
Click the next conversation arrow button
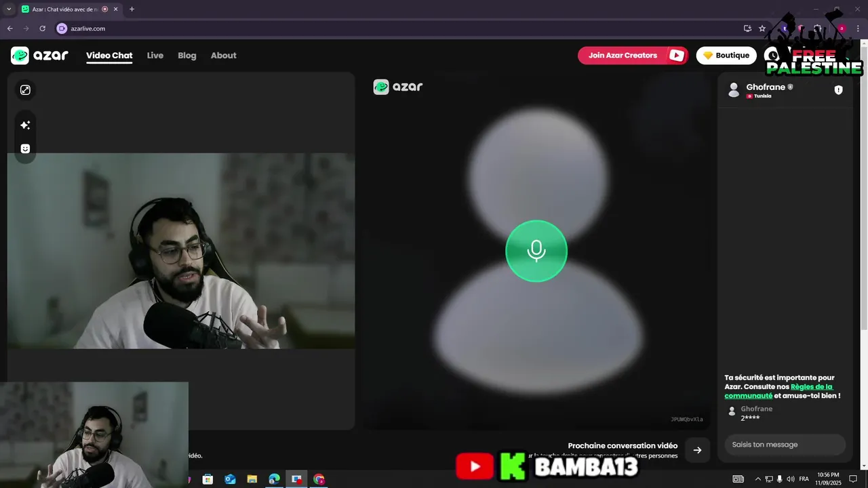coord(697,450)
